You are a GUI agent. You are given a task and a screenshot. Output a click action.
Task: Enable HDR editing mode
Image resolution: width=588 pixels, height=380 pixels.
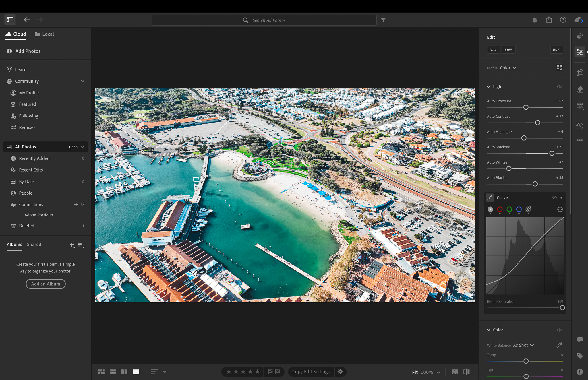pos(556,49)
